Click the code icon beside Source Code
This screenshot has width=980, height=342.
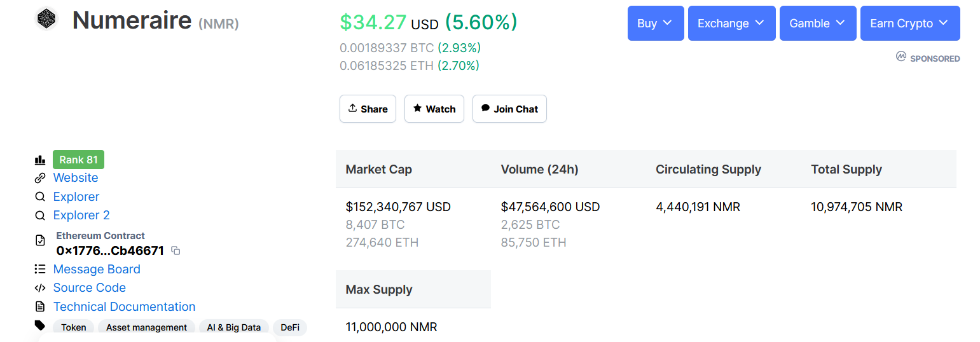40,288
